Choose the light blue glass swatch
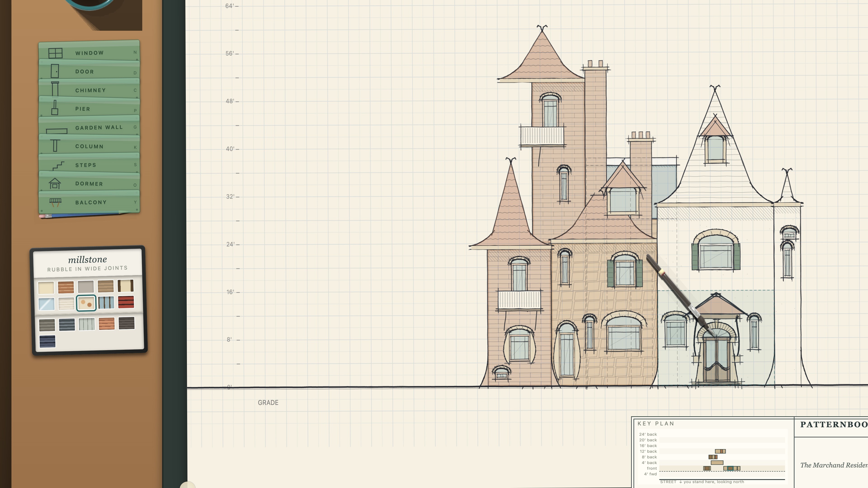Image resolution: width=868 pixels, height=488 pixels. click(46, 304)
